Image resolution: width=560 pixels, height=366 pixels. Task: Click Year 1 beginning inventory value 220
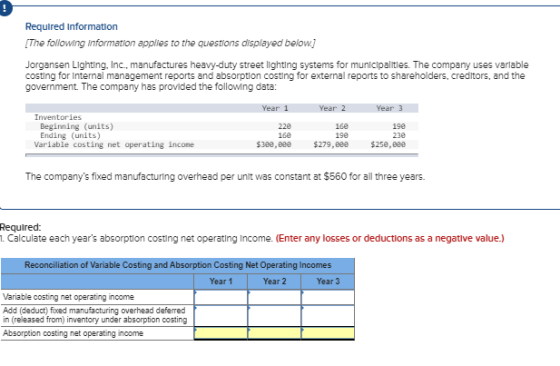285,126
